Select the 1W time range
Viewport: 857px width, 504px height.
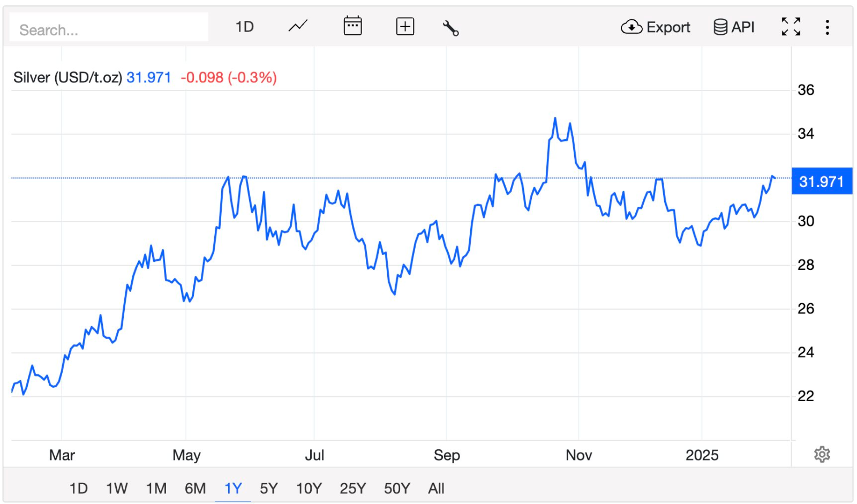pos(117,488)
